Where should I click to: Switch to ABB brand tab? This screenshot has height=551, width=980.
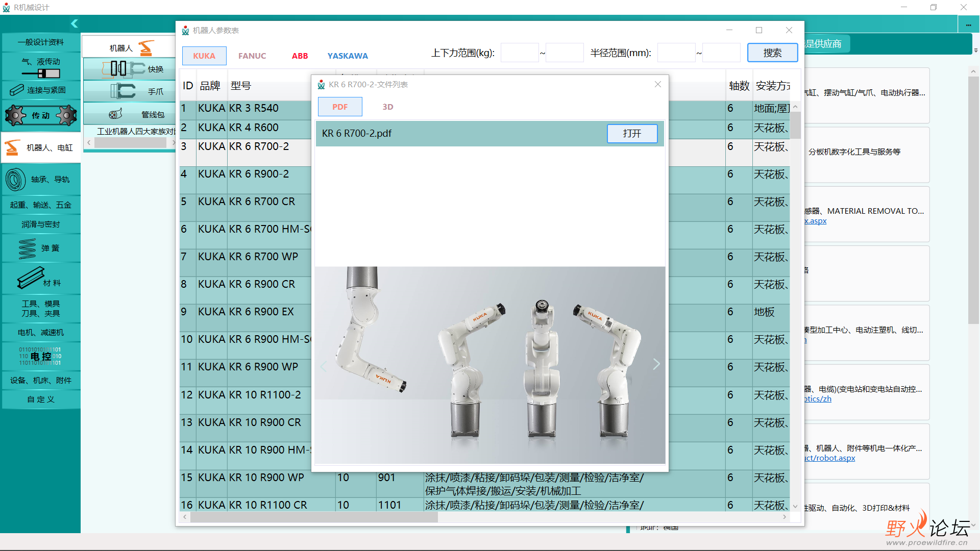pos(300,56)
